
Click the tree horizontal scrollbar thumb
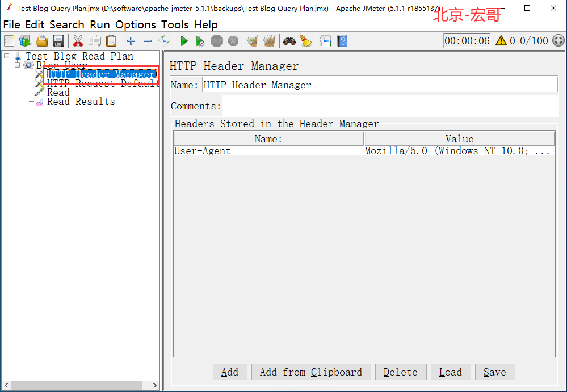[x=76, y=386]
